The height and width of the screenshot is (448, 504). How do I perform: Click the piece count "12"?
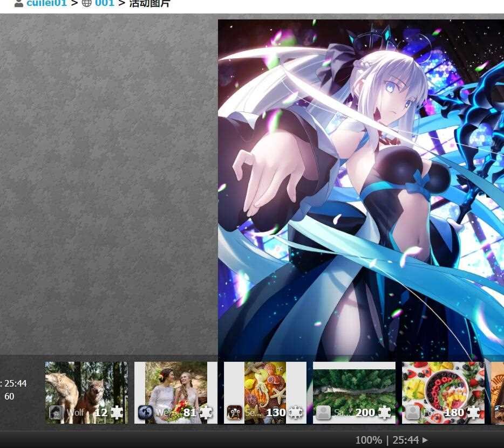click(x=101, y=412)
